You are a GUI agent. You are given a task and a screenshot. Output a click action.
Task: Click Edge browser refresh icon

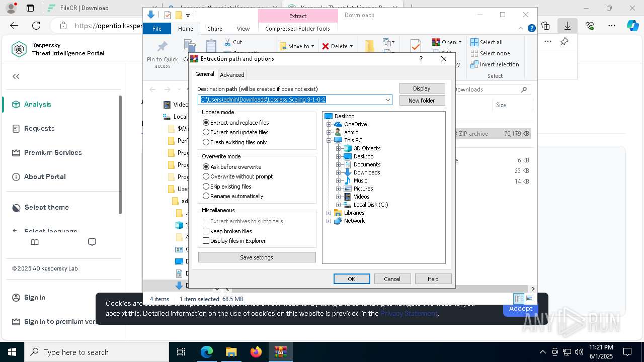click(36, 26)
